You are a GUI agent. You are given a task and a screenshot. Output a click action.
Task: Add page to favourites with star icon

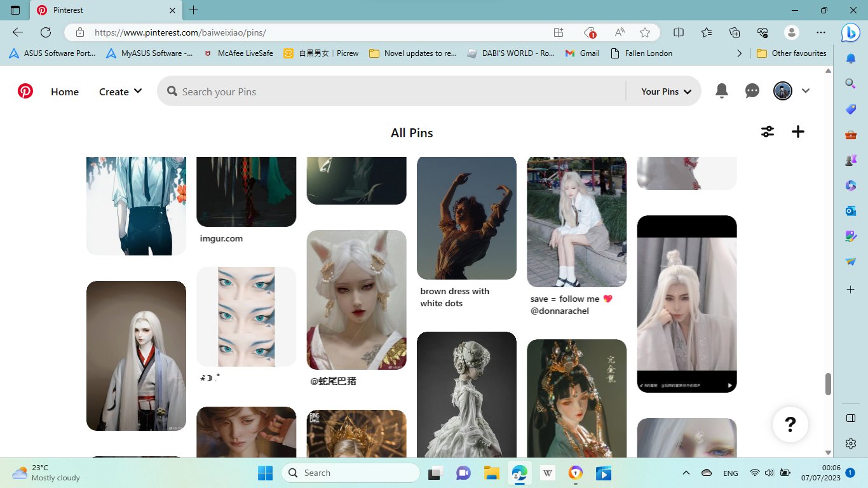pyautogui.click(x=645, y=32)
